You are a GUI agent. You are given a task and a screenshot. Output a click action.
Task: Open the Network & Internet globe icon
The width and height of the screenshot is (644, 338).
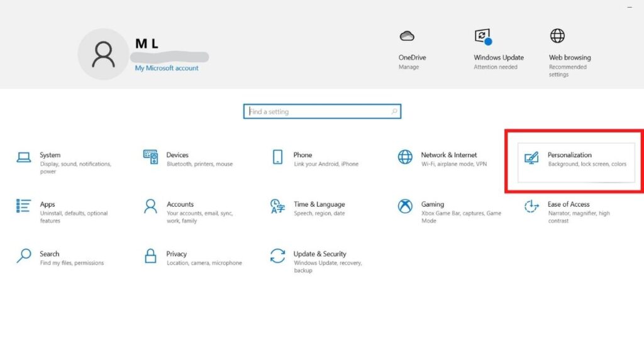pos(405,156)
